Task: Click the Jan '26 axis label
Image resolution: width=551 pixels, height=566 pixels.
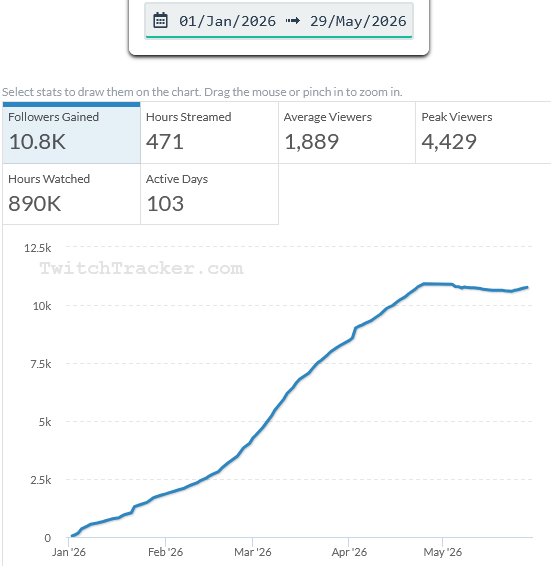Action: click(x=69, y=552)
